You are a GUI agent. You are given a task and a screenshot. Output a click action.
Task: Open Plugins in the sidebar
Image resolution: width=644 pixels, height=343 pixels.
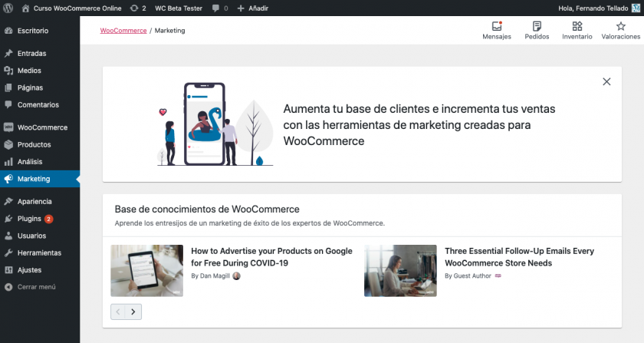tap(29, 219)
